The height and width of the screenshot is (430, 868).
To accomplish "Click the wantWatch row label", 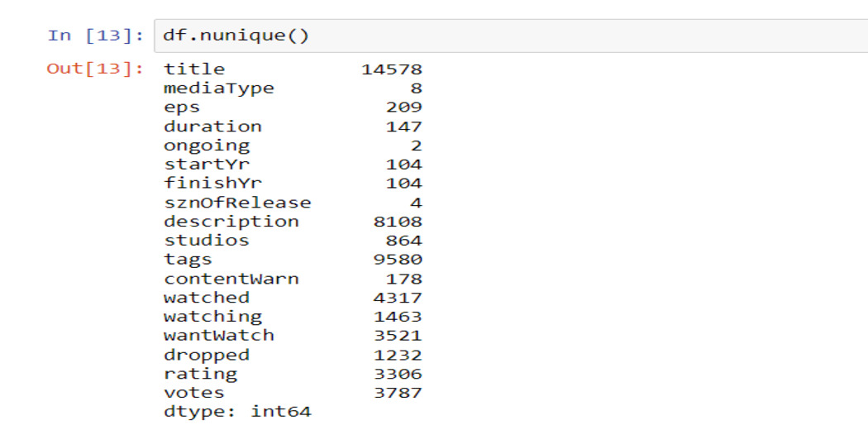I will coord(218,336).
